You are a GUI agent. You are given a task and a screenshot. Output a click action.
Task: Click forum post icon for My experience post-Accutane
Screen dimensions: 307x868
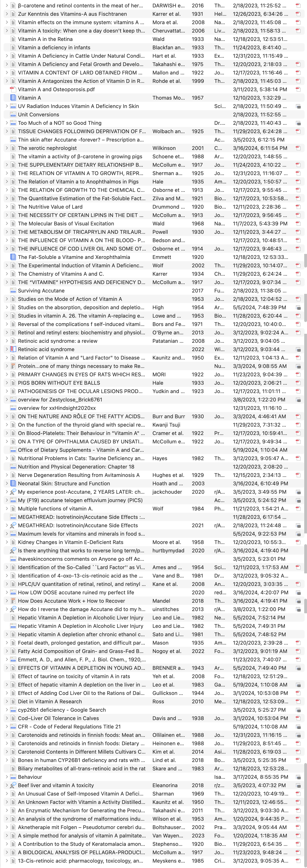(13, 492)
